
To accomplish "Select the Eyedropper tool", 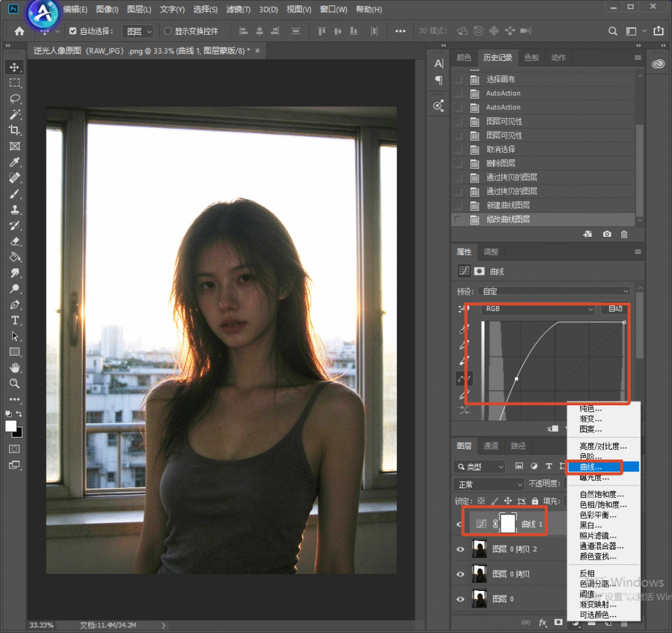I will pyautogui.click(x=14, y=162).
